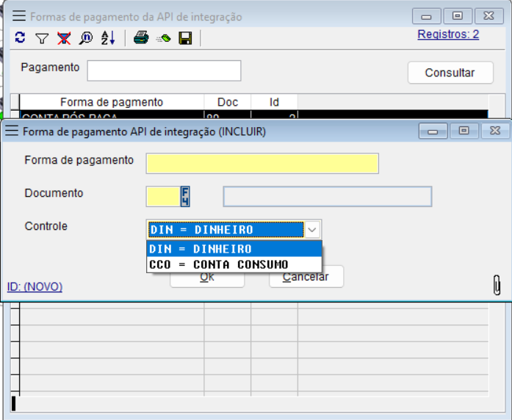This screenshot has width=512, height=420.
Task: Click the A-Z sort icon
Action: [108, 38]
